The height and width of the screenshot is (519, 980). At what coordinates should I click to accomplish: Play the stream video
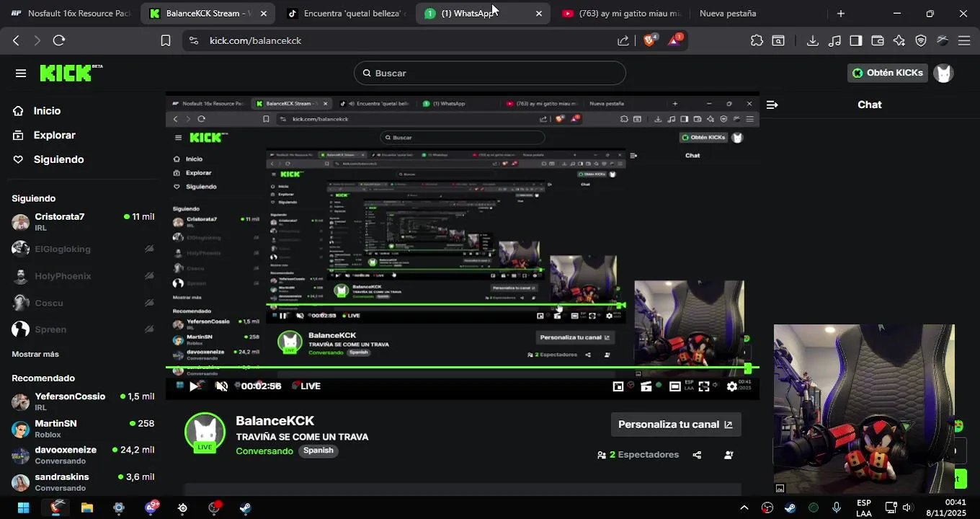pos(194,386)
